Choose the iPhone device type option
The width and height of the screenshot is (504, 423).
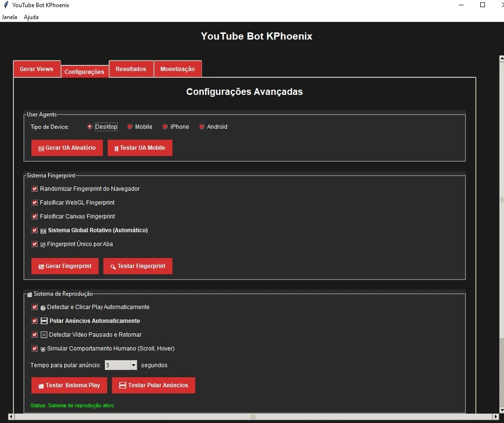click(x=165, y=127)
